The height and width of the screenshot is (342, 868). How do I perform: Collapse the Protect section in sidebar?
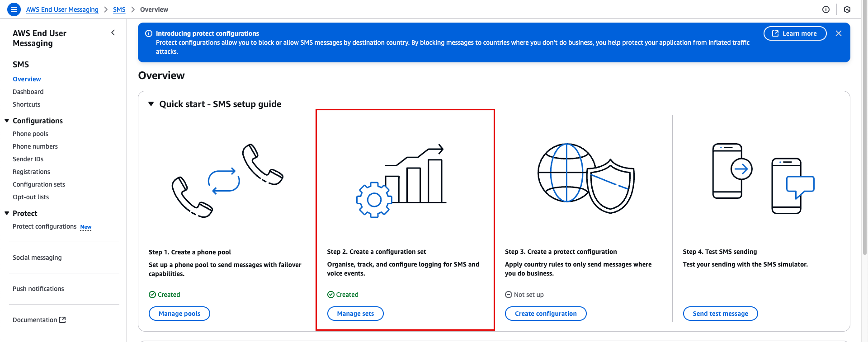(7, 213)
